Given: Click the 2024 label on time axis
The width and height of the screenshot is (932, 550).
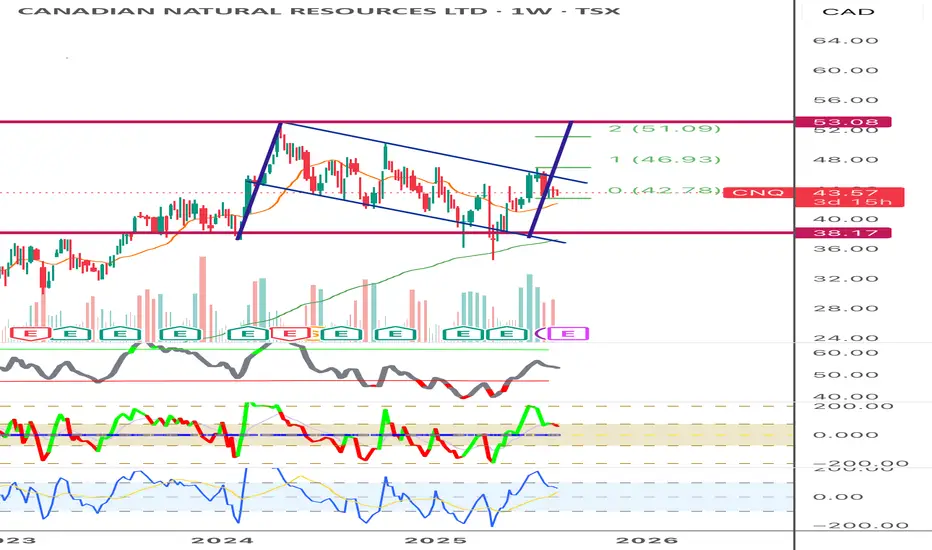Looking at the screenshot, I should point(222,540).
